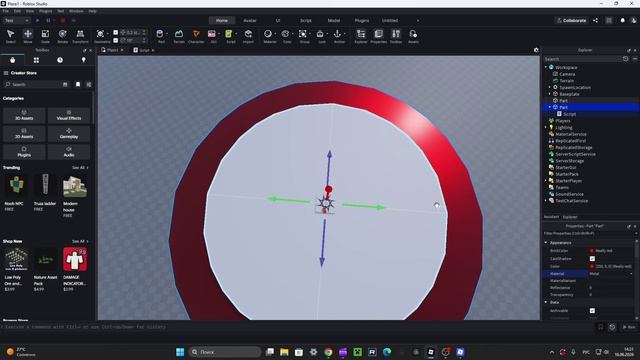
Task: Open the Toolbox recent clock tab
Action: tap(60, 60)
